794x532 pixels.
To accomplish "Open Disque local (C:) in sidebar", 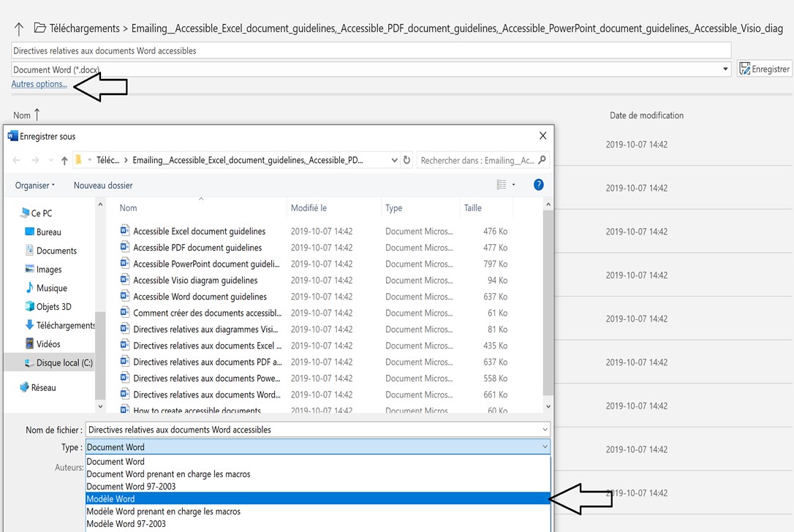I will [x=65, y=362].
